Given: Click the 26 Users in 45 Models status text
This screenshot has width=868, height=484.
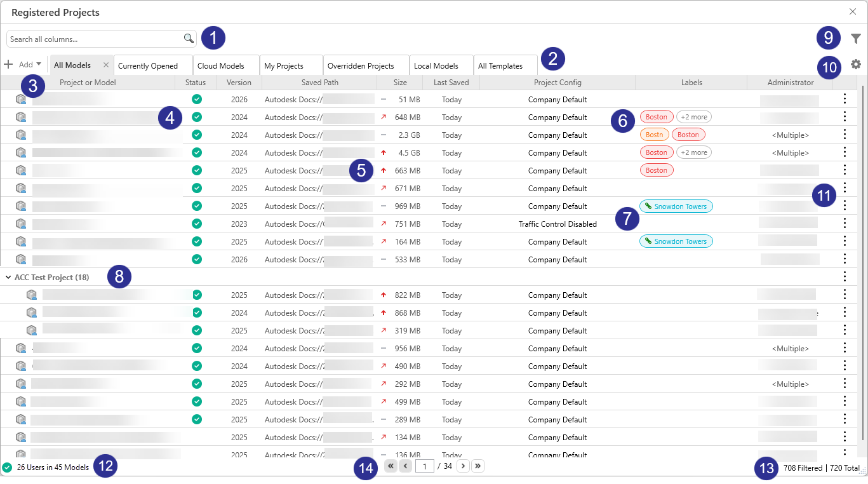Looking at the screenshot, I should point(53,467).
